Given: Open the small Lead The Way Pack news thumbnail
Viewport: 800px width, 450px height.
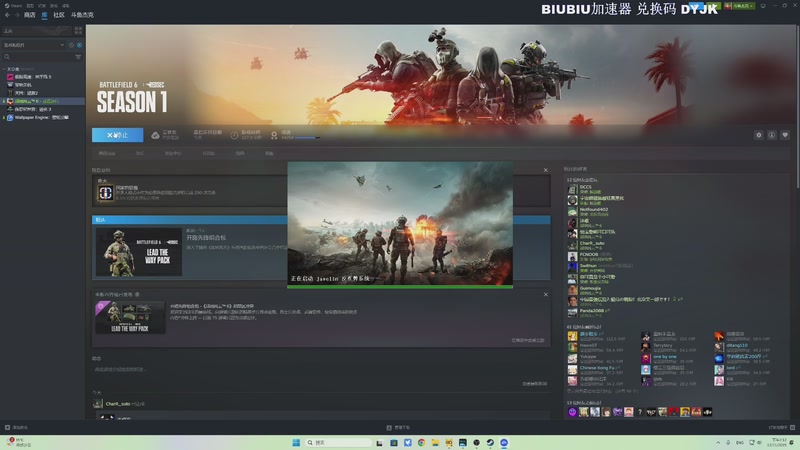Looking at the screenshot, I should (130, 317).
